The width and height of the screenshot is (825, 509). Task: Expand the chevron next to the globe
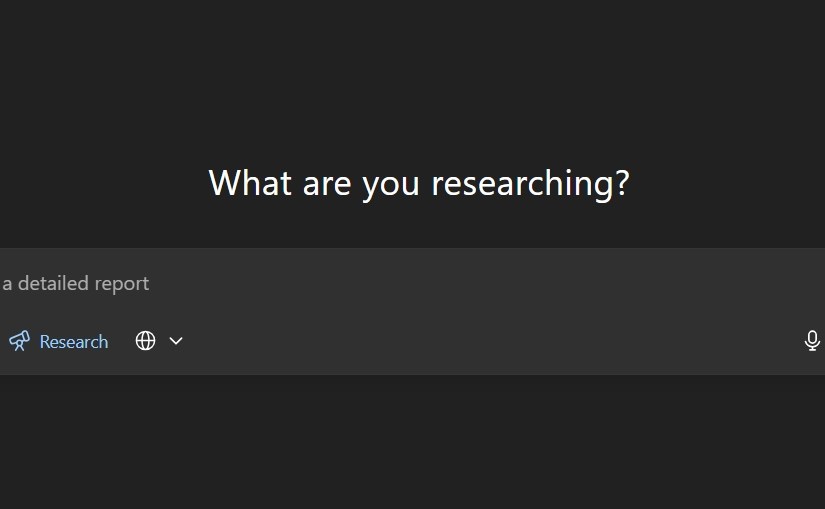point(176,341)
